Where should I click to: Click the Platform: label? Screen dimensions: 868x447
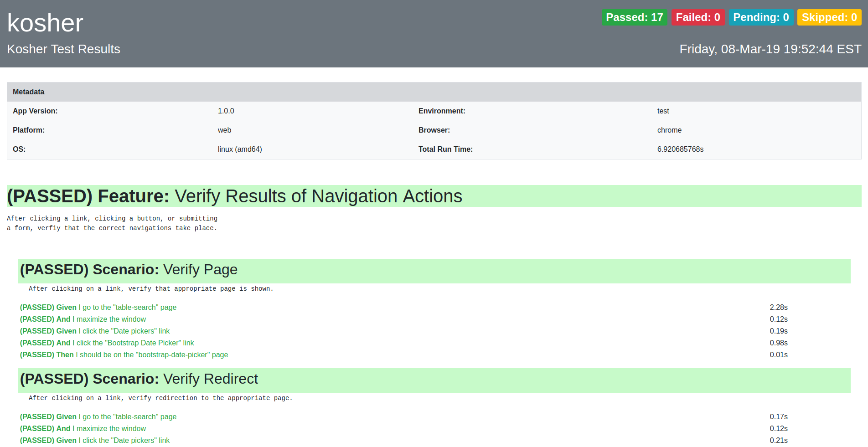29,130
